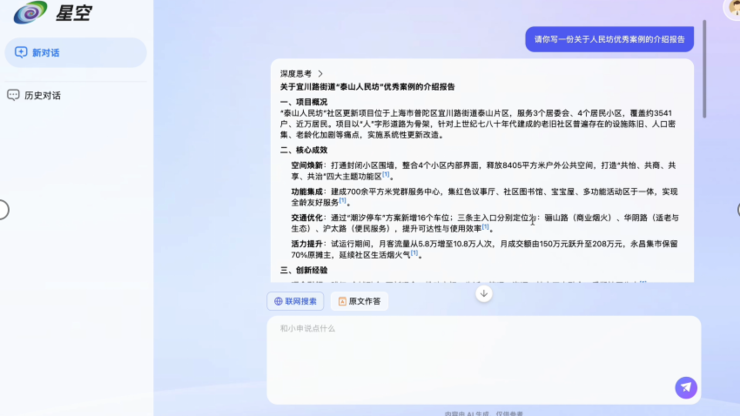Screen dimensions: 740x416
Task: Open 历史对话 chat history
Action: 42,95
